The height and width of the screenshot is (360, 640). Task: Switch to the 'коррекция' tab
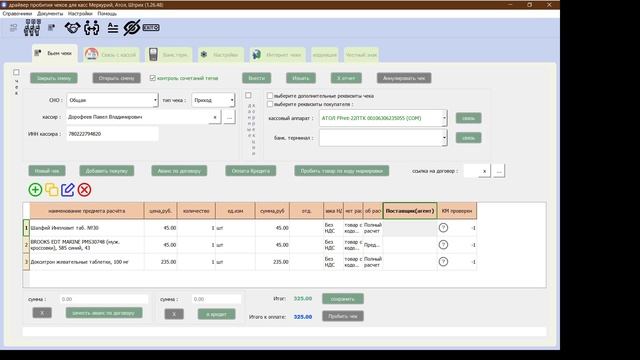[x=324, y=55]
